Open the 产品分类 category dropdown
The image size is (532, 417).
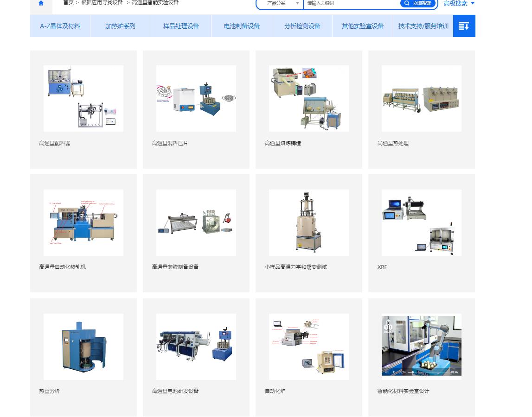[280, 3]
